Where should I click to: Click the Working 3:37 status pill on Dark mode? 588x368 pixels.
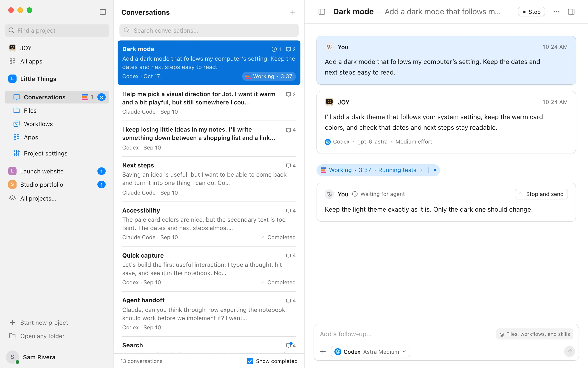coord(269,76)
